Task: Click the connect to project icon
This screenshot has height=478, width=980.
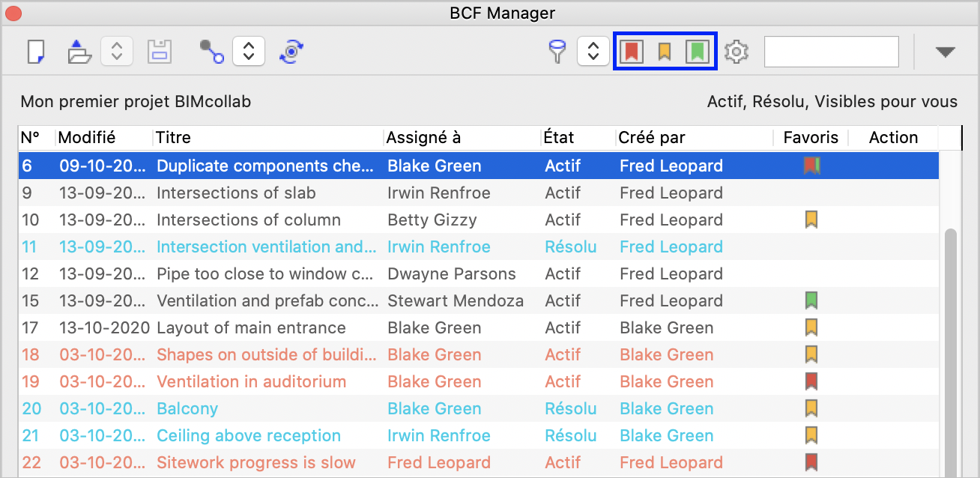Action: click(212, 52)
